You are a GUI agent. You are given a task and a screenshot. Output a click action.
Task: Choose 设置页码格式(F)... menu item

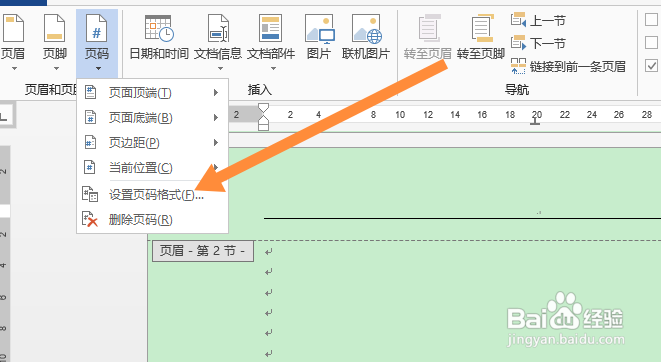click(x=153, y=194)
